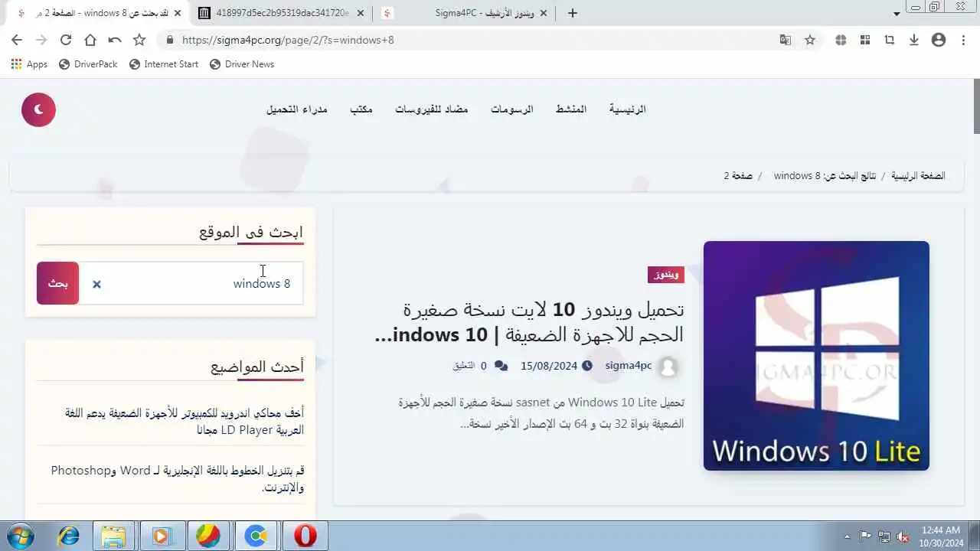Screen dimensions: 980x551
Task: Open a new tab with the plus button
Action: click(x=573, y=13)
